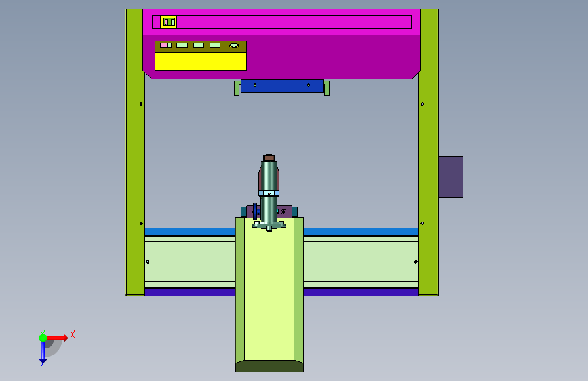Select the mauve mounting block right of the cylinder
Viewport: 588px width, 381px height.
pos(285,212)
